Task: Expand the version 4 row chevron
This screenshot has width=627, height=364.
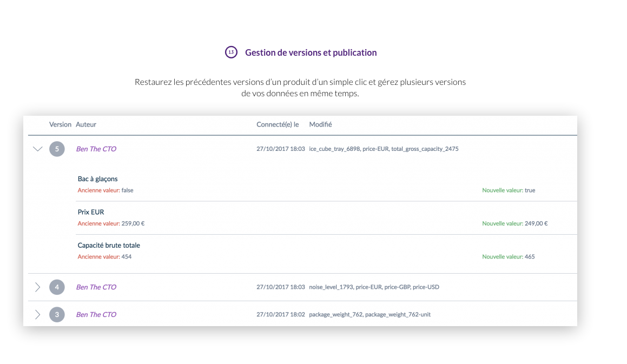Action: (37, 287)
